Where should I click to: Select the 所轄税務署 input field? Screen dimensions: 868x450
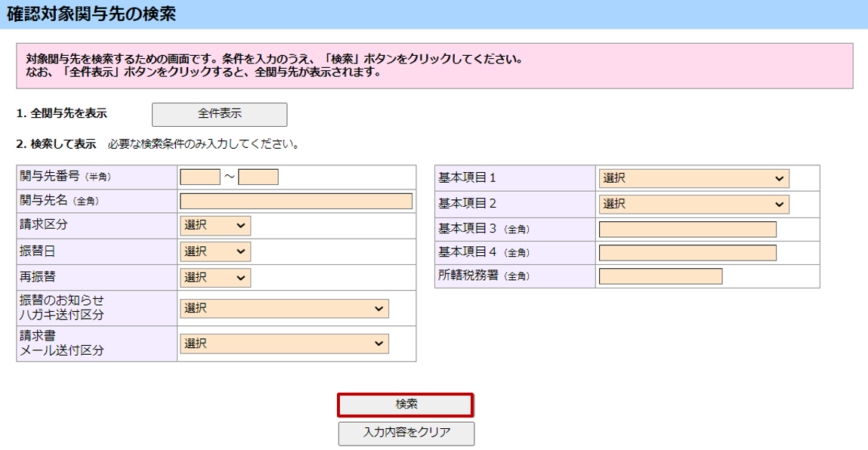pos(660,276)
